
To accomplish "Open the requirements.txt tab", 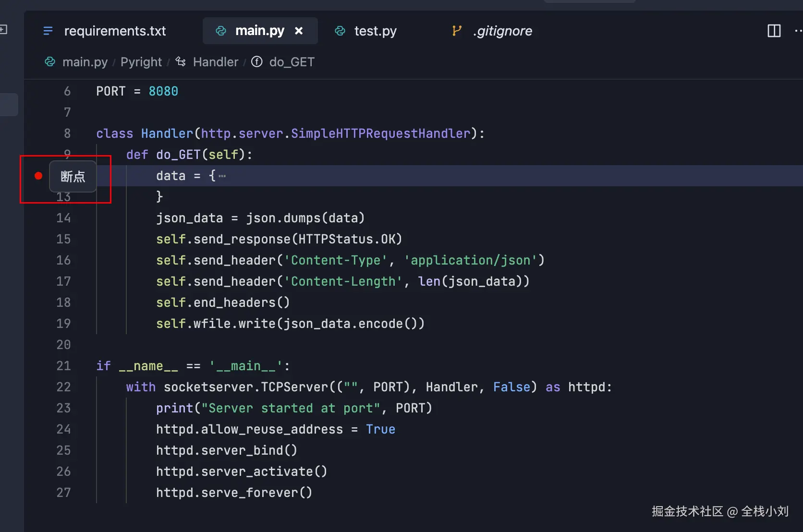I will (x=115, y=31).
